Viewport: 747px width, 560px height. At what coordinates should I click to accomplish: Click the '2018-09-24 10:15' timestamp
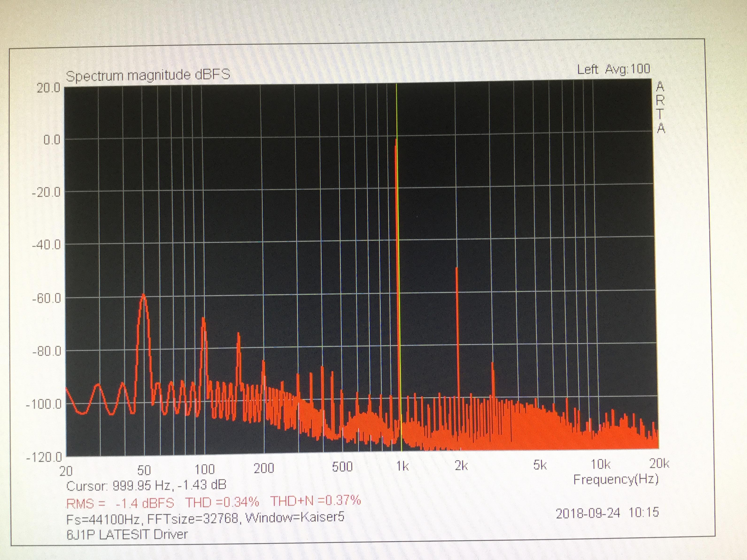pyautogui.click(x=607, y=513)
